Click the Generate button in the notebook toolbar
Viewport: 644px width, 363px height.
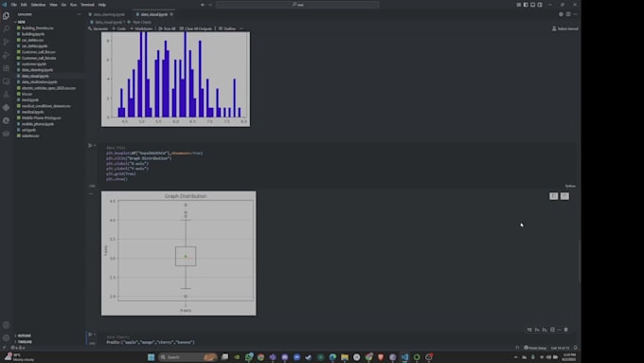[x=98, y=28]
